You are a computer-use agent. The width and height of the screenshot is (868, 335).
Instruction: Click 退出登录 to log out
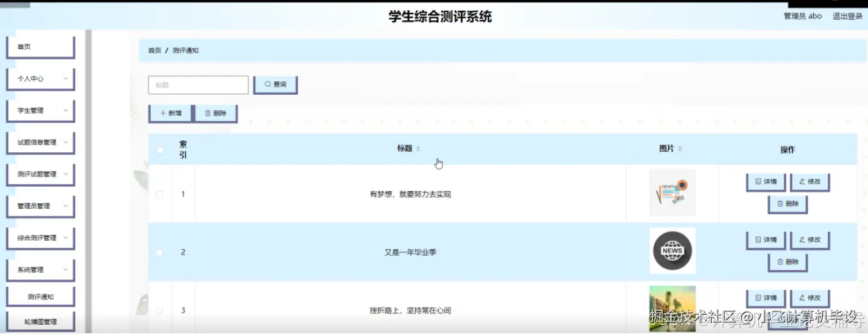[x=848, y=16]
